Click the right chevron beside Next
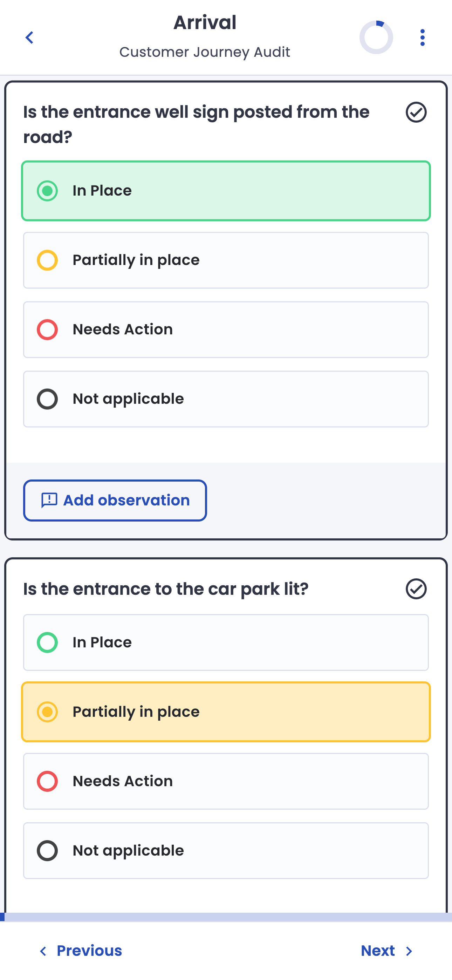Image resolution: width=452 pixels, height=980 pixels. pos(409,951)
